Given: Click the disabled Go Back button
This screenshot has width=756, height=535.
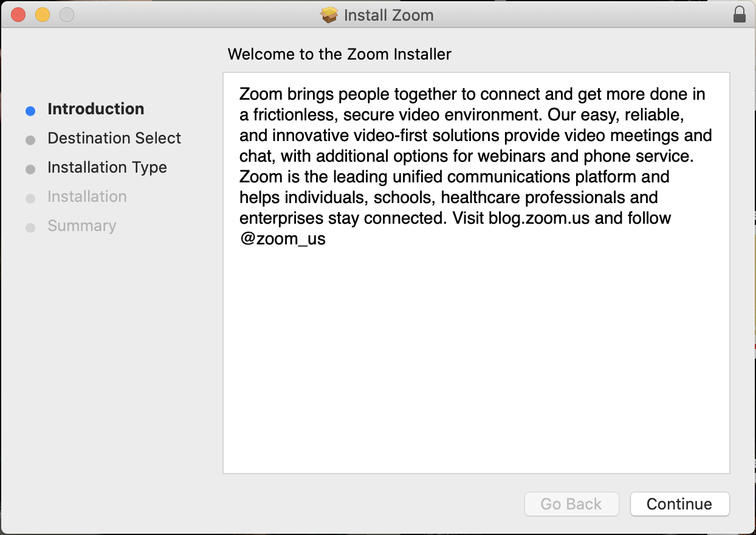Looking at the screenshot, I should point(571,504).
